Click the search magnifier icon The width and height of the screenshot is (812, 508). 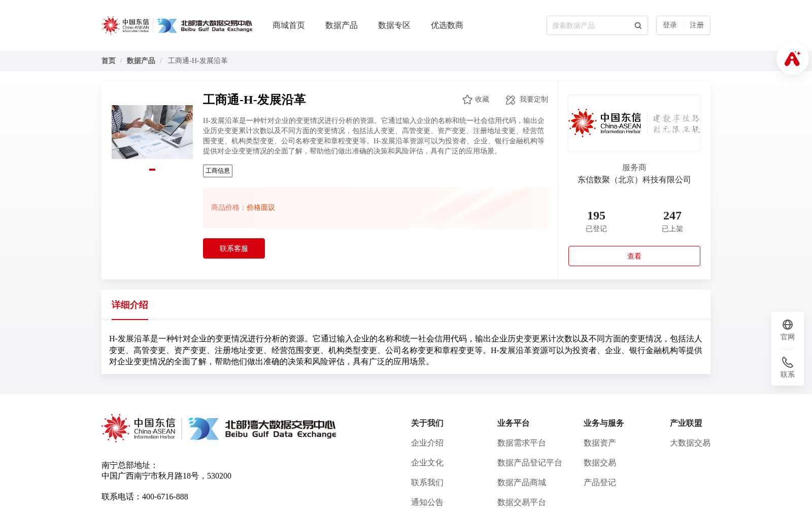point(638,25)
